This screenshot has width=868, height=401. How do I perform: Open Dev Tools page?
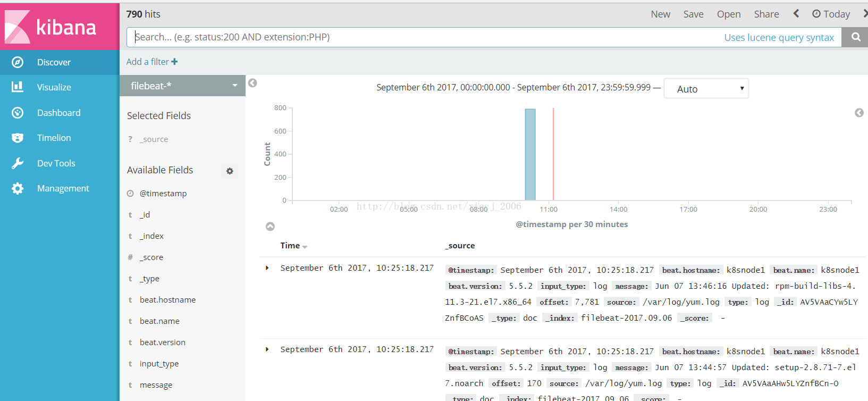56,163
